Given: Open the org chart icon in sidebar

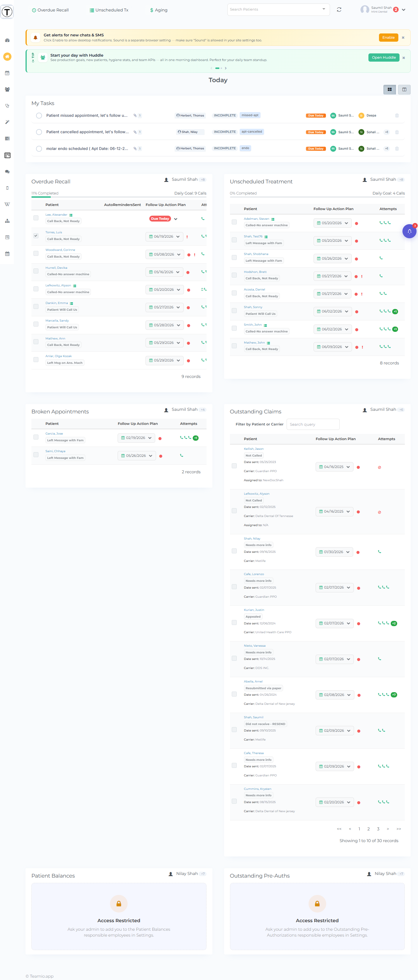Looking at the screenshot, I should pos(7,221).
